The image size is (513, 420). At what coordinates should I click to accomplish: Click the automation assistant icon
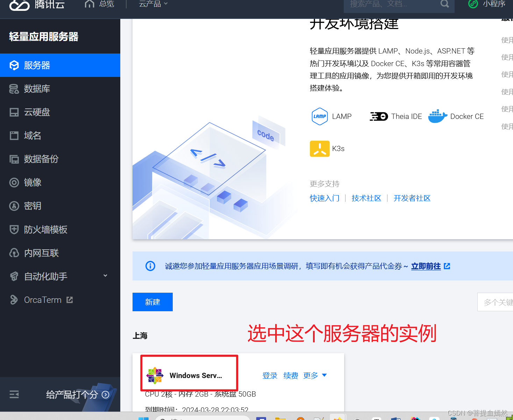click(x=14, y=276)
